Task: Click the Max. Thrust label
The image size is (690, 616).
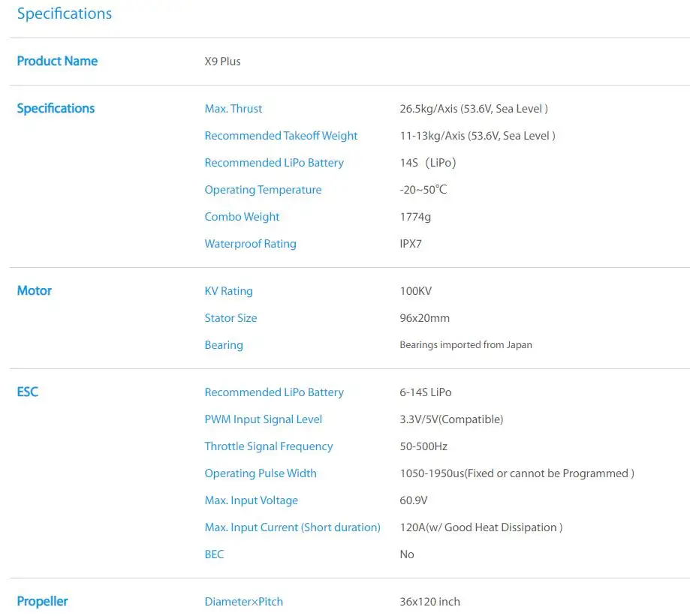Action: [234, 109]
